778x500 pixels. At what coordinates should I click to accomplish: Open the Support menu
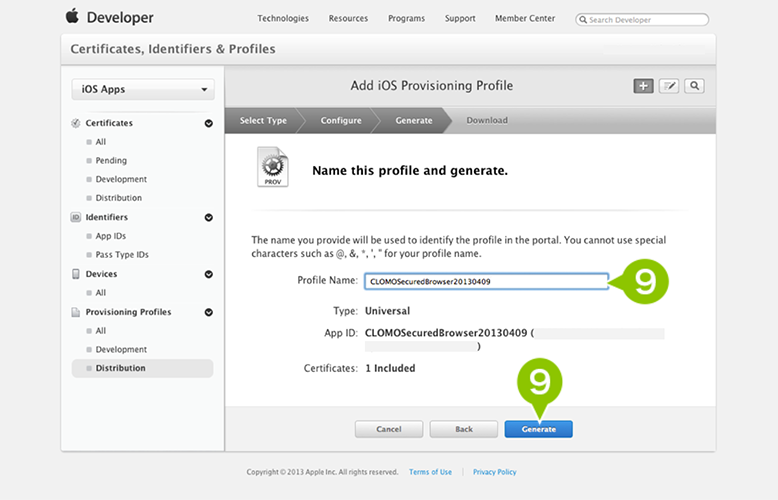point(460,18)
